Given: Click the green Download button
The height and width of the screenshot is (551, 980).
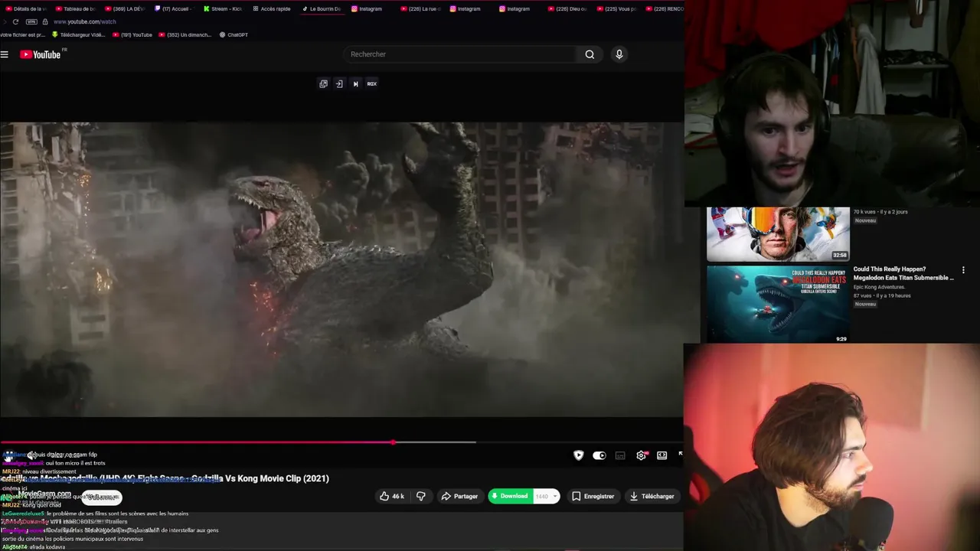Looking at the screenshot, I should point(510,496).
